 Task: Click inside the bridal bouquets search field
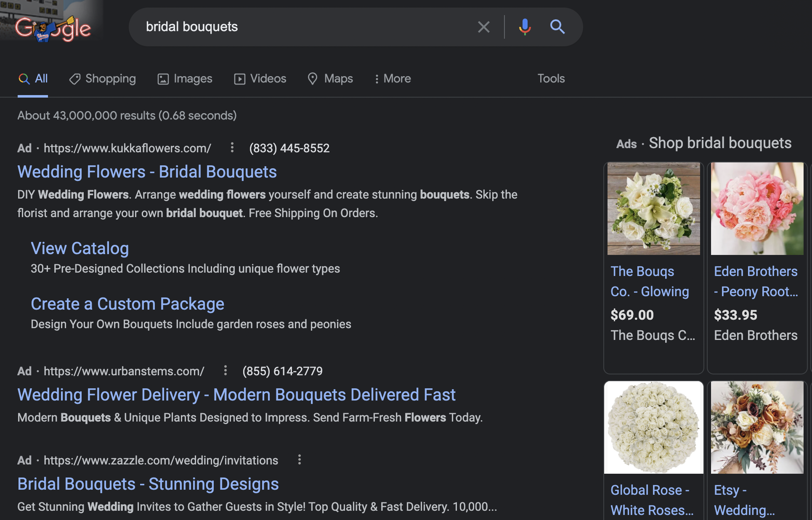pyautogui.click(x=295, y=27)
